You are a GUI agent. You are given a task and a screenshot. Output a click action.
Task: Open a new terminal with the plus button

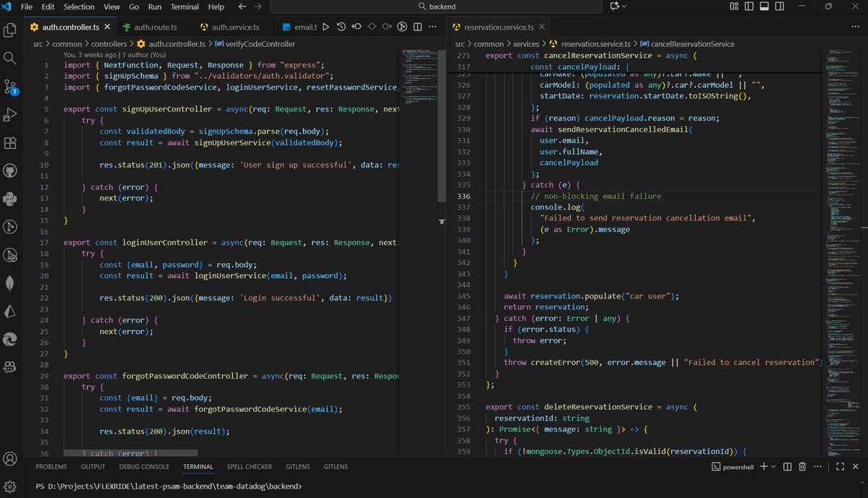point(764,467)
